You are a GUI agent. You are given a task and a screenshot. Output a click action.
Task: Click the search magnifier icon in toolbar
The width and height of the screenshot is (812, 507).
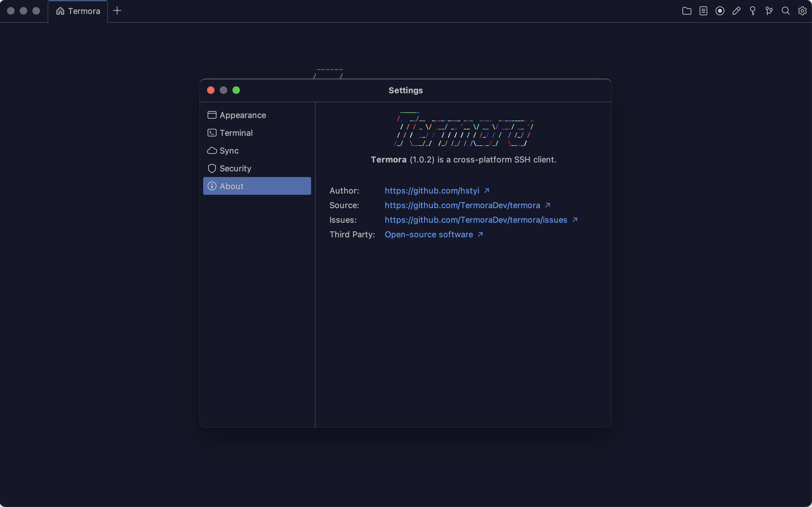click(786, 11)
